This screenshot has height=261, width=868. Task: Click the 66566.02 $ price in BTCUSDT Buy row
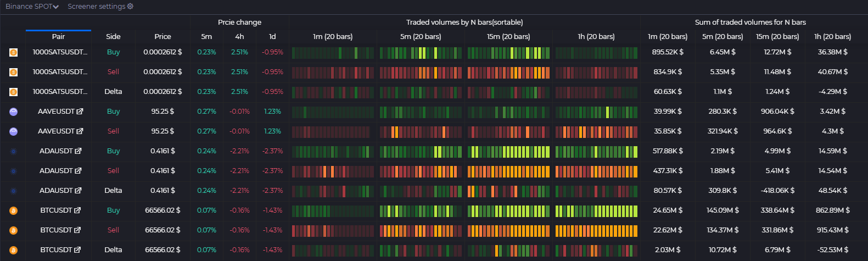pyautogui.click(x=163, y=210)
